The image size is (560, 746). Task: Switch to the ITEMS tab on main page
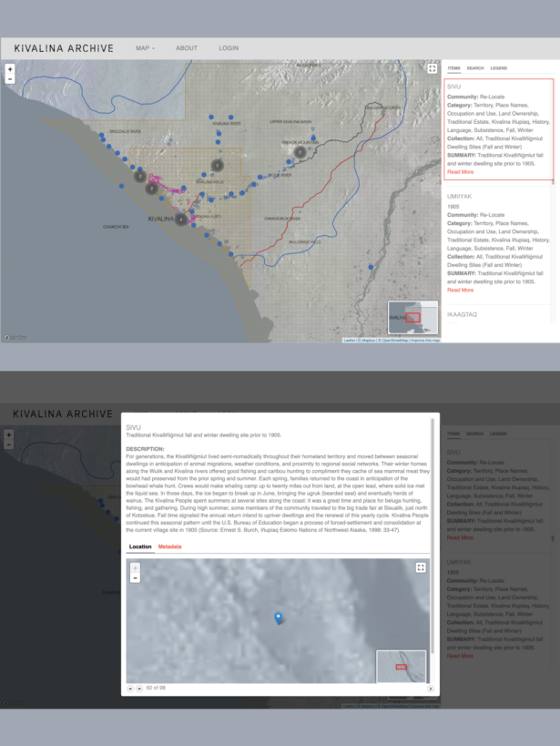pyautogui.click(x=453, y=68)
